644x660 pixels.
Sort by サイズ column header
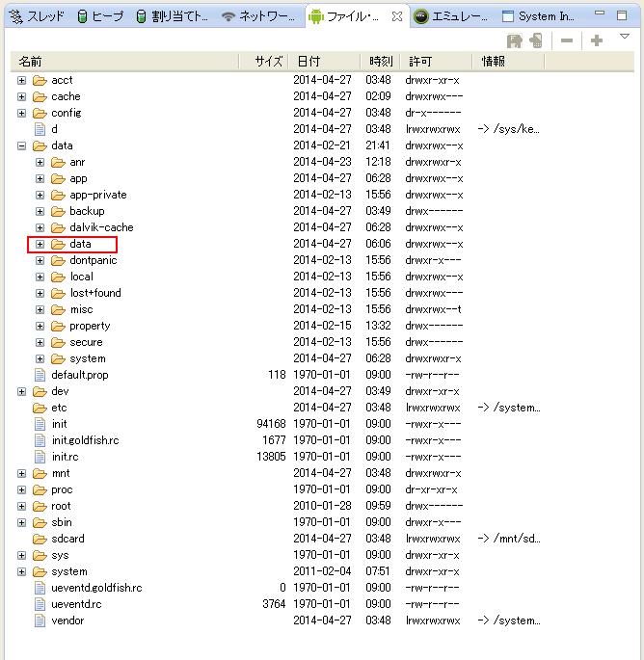click(264, 62)
